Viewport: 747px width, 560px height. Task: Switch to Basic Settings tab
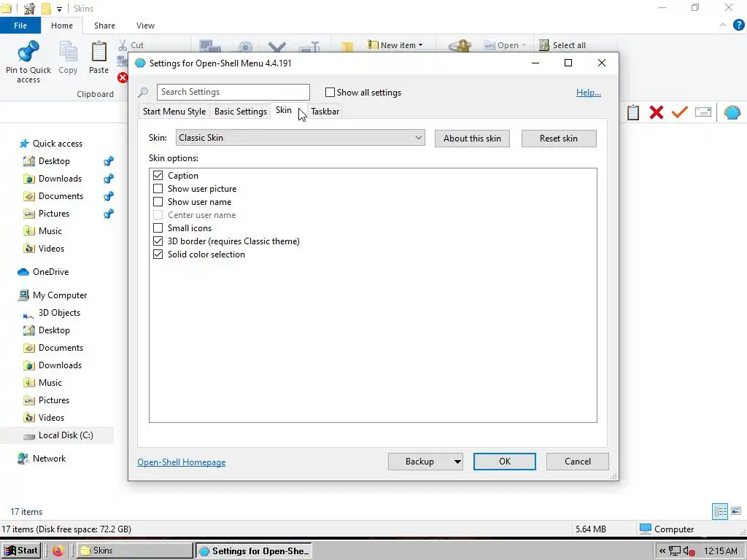pyautogui.click(x=241, y=112)
